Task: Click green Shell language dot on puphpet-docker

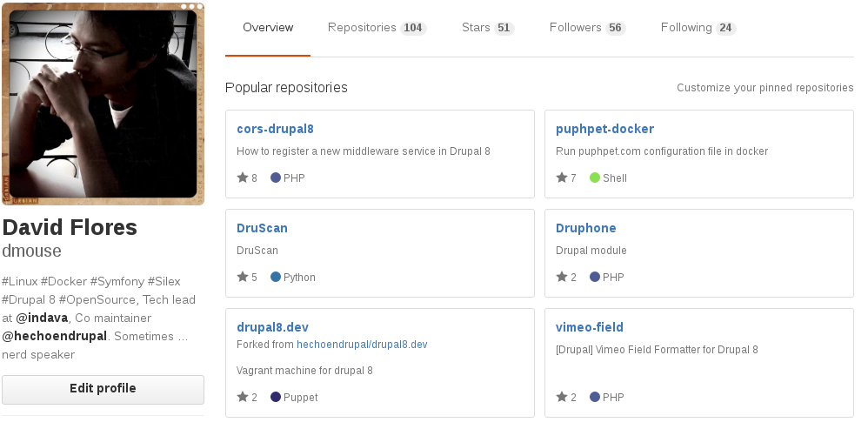Action: [595, 178]
